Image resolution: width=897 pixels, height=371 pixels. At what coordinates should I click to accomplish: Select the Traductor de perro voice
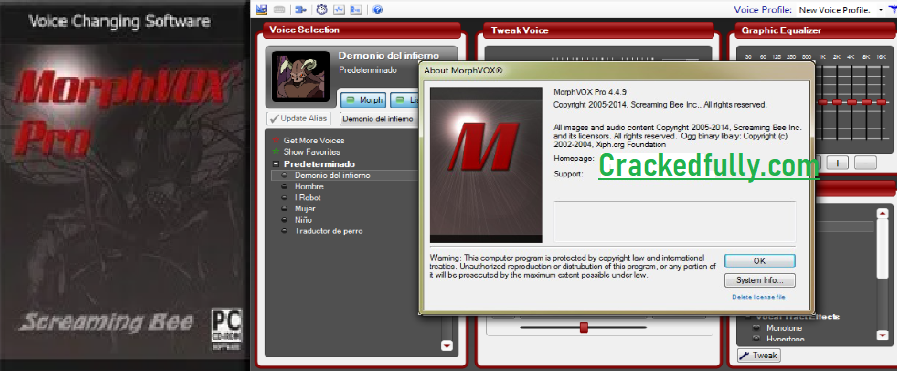click(x=328, y=231)
